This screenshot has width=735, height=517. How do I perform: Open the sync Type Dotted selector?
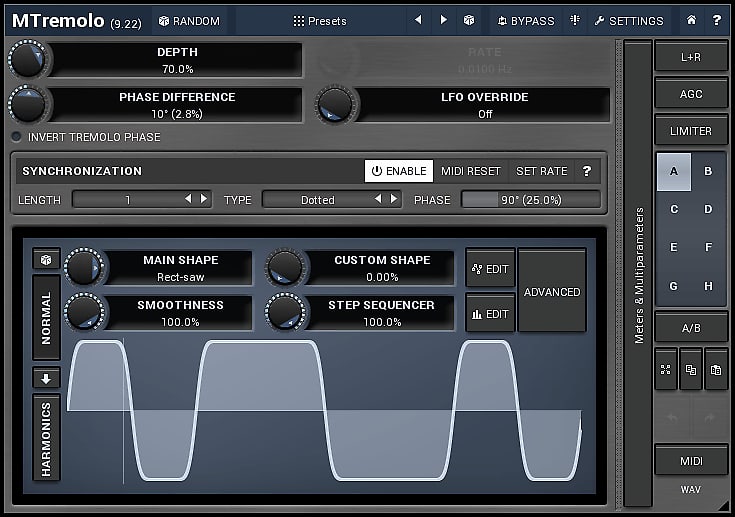[x=317, y=200]
